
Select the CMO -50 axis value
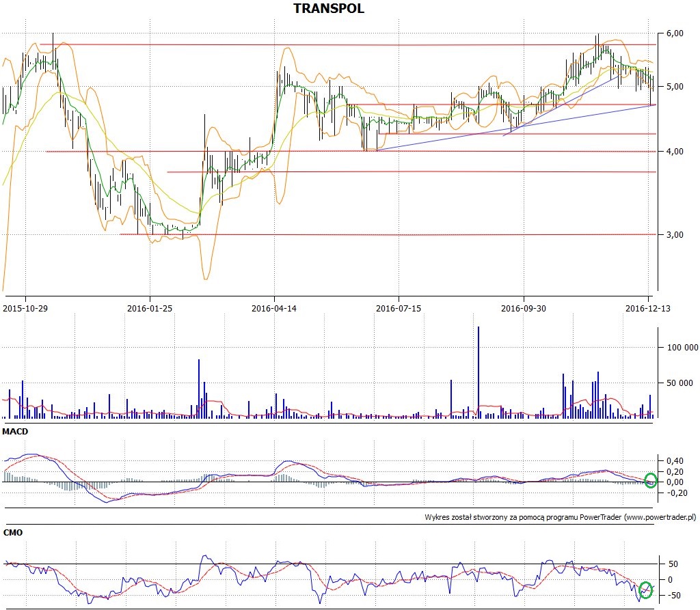click(674, 595)
